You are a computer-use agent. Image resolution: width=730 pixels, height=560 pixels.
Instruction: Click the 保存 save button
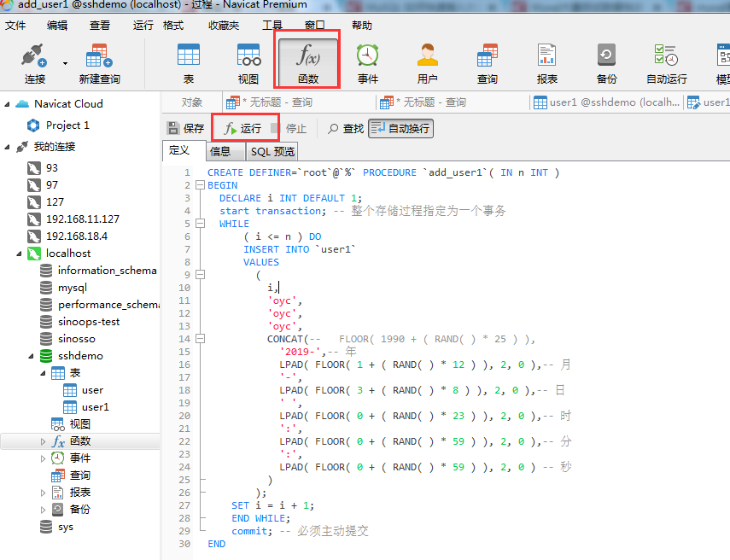tap(186, 129)
